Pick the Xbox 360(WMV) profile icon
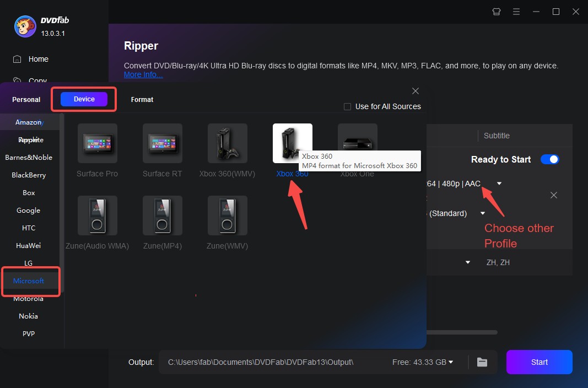The image size is (588, 388). tap(228, 143)
